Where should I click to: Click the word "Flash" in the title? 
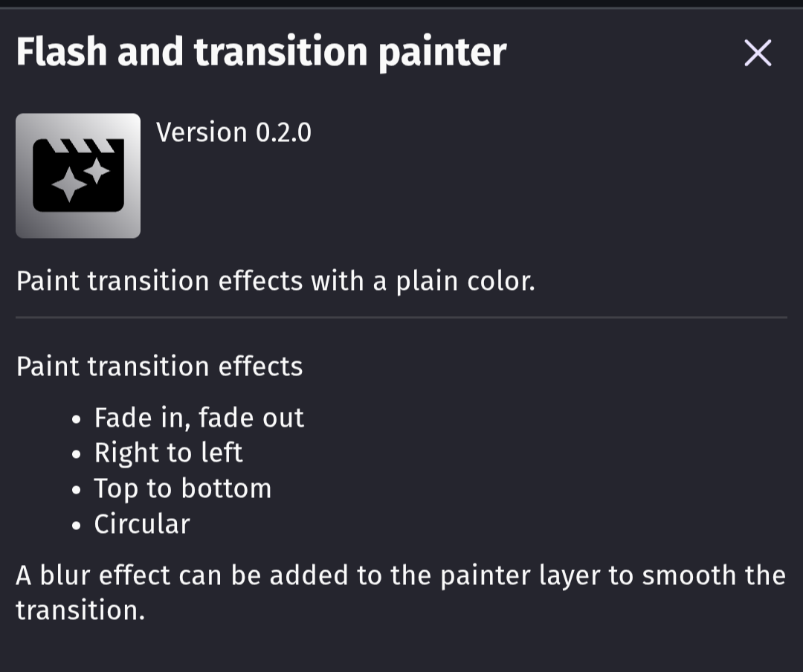click(60, 52)
